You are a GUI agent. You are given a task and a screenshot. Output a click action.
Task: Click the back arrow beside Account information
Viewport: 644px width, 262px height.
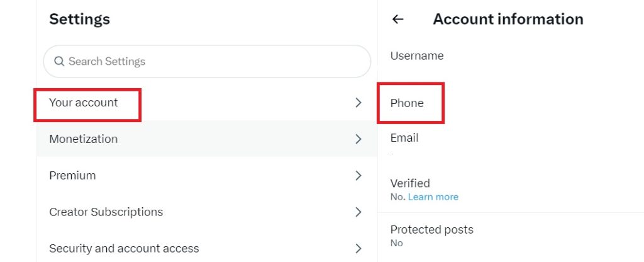coord(397,20)
